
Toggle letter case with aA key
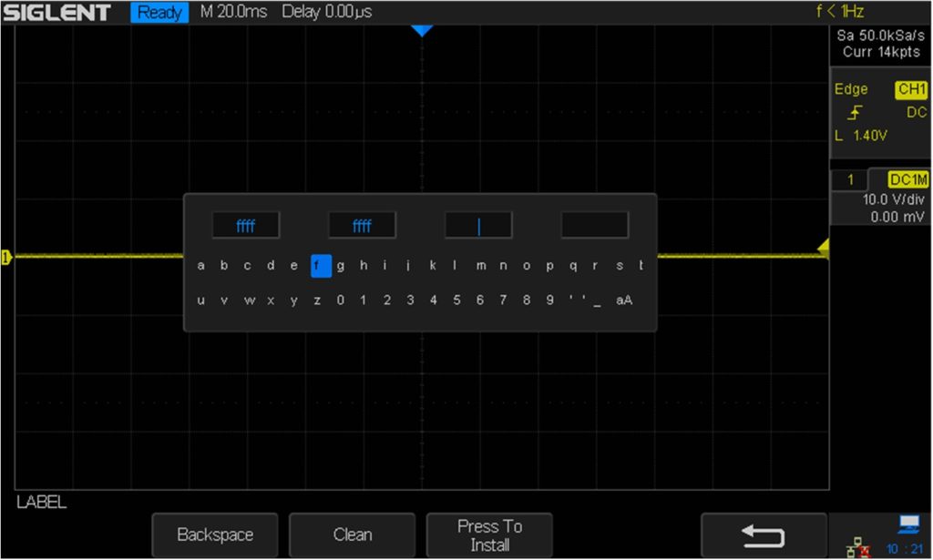point(624,300)
